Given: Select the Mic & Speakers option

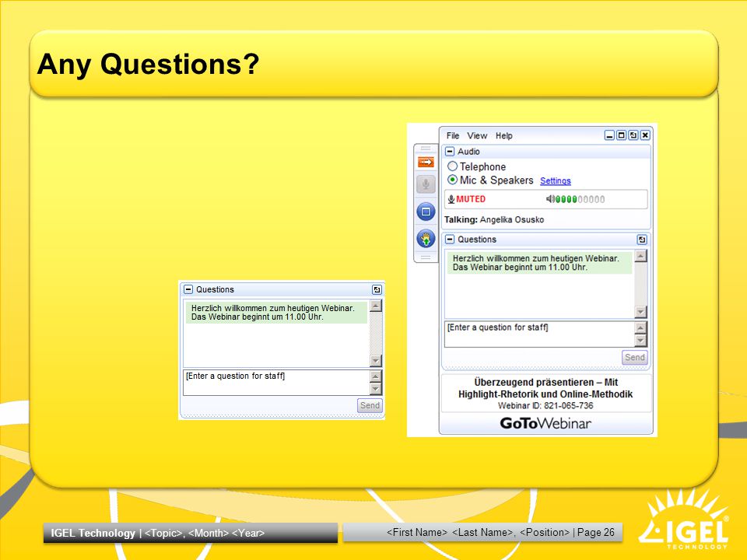Looking at the screenshot, I should coord(452,180).
